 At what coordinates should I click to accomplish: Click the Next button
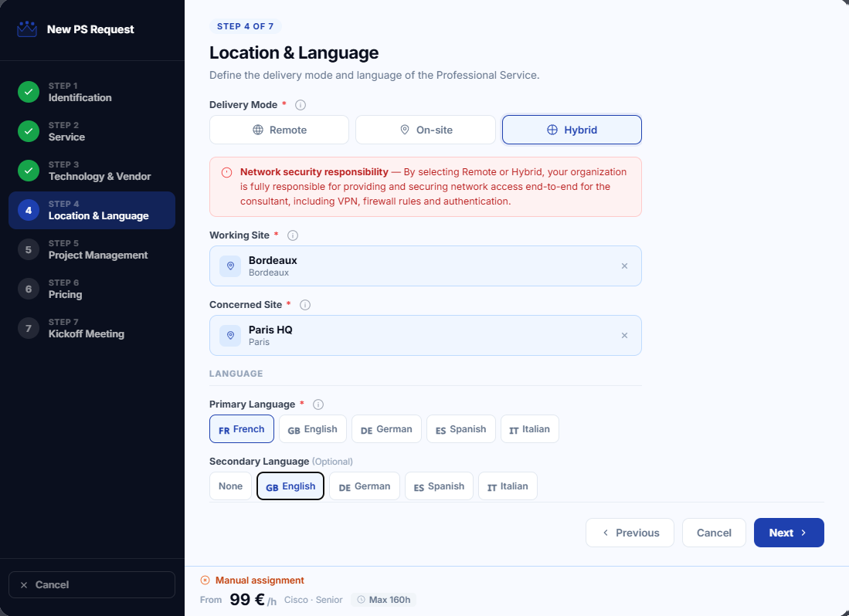(789, 533)
